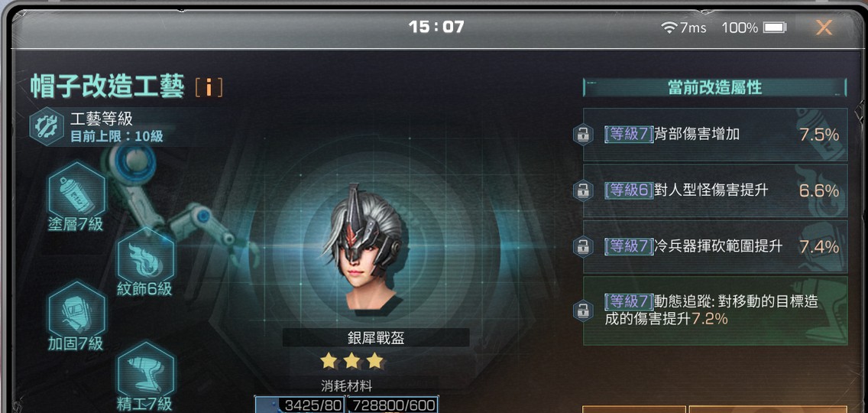Select the 塗層7級 coating hexagon icon
The height and width of the screenshot is (413, 868).
click(76, 190)
